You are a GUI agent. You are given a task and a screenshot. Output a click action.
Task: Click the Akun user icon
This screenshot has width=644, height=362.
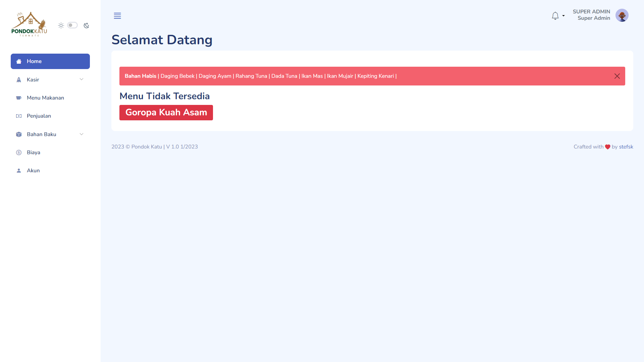tap(19, 171)
